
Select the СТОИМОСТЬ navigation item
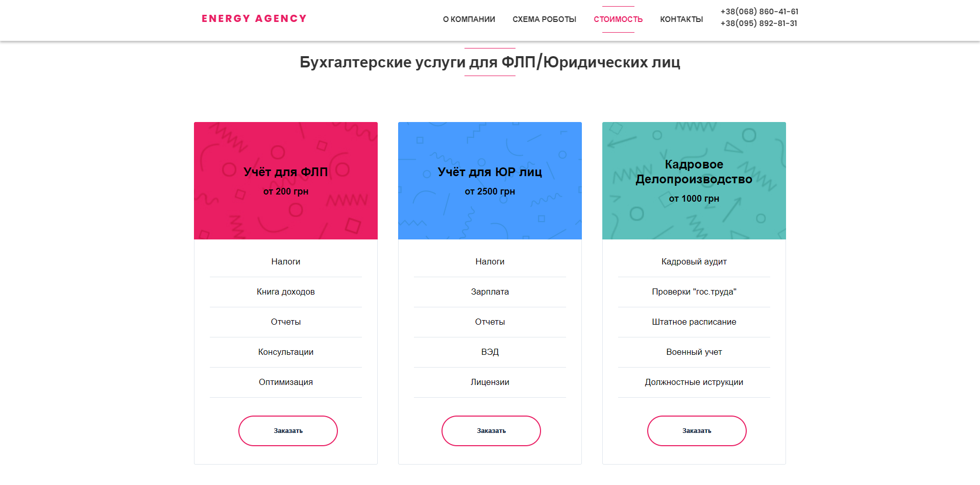tap(618, 19)
